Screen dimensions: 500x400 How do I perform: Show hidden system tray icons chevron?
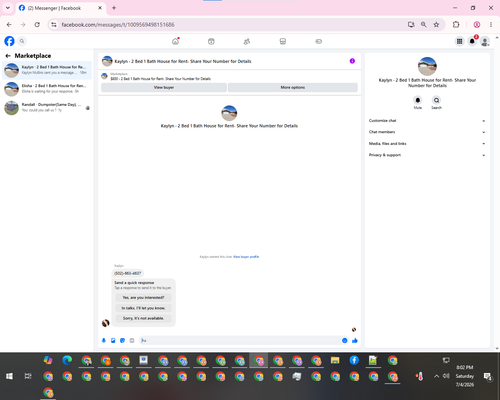(x=436, y=376)
